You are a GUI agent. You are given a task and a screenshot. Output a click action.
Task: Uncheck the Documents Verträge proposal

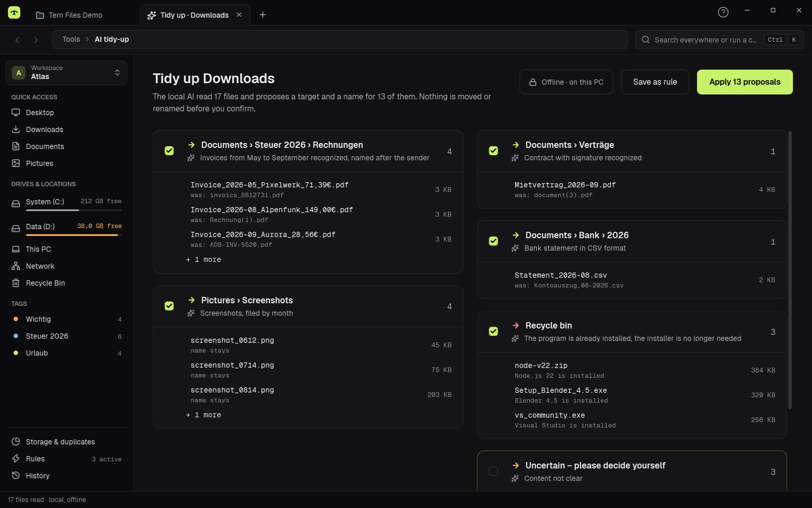[493, 151]
